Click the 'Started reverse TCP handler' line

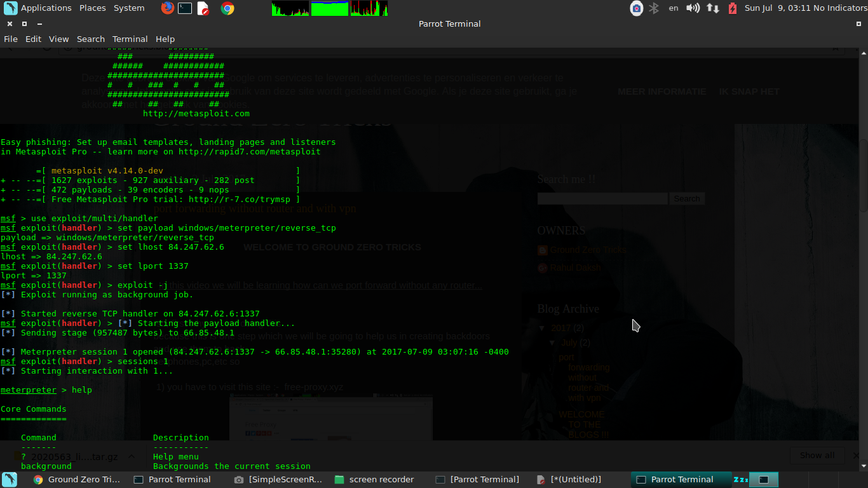[x=130, y=314]
